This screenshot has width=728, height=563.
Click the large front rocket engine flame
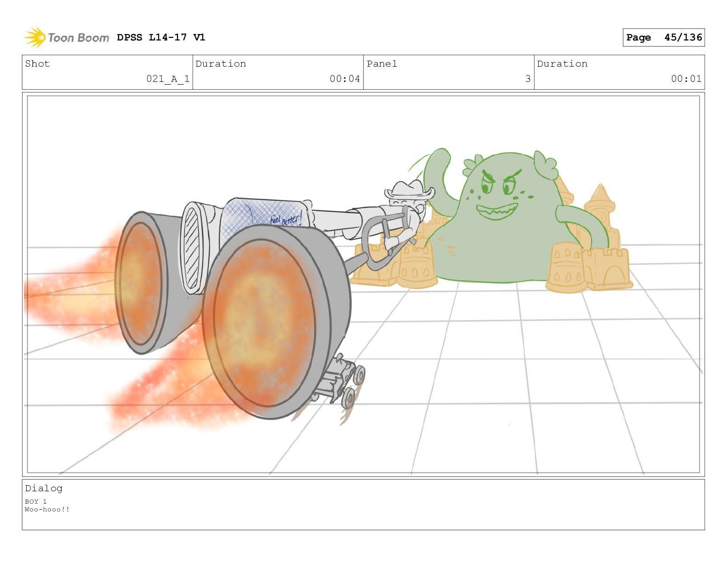coord(260,322)
